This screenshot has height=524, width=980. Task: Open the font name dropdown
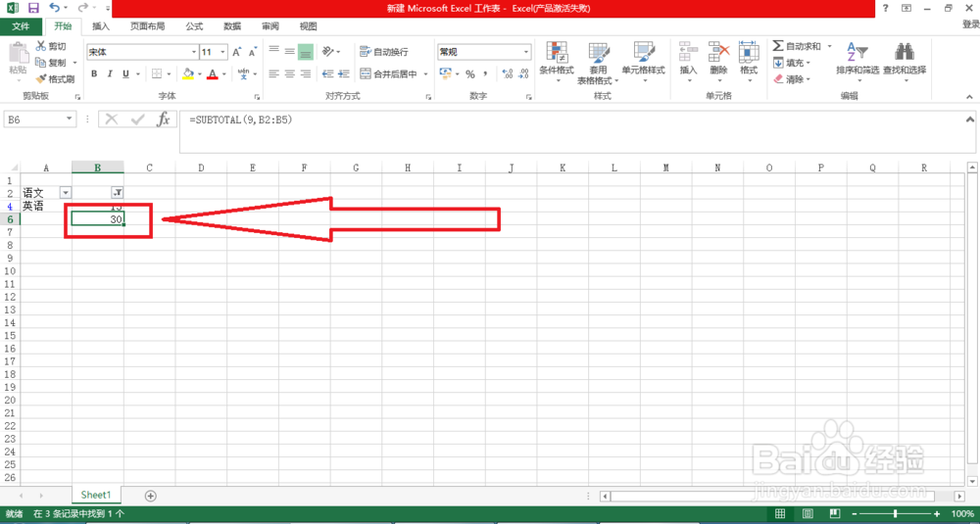(194, 53)
